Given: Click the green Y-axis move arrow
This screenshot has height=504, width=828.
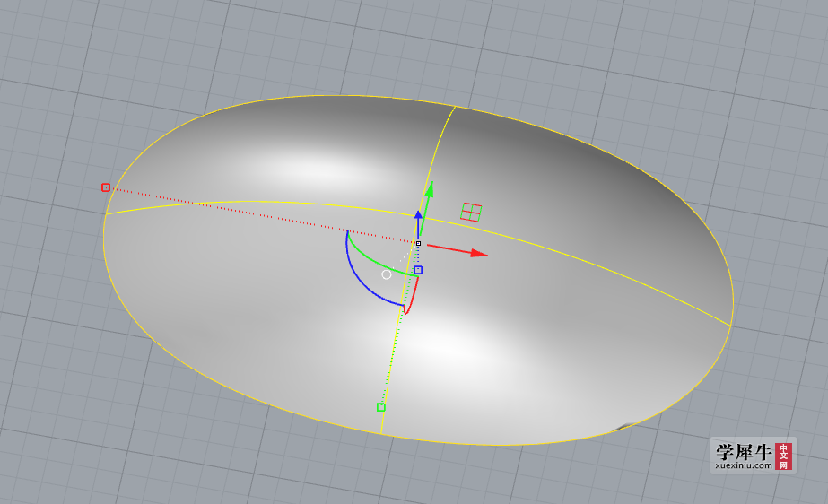Looking at the screenshot, I should click(x=427, y=207).
